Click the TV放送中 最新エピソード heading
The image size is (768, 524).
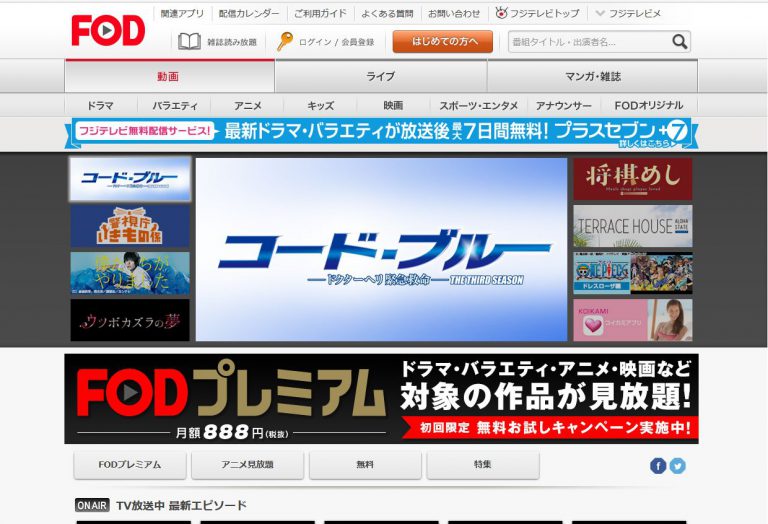(x=181, y=505)
